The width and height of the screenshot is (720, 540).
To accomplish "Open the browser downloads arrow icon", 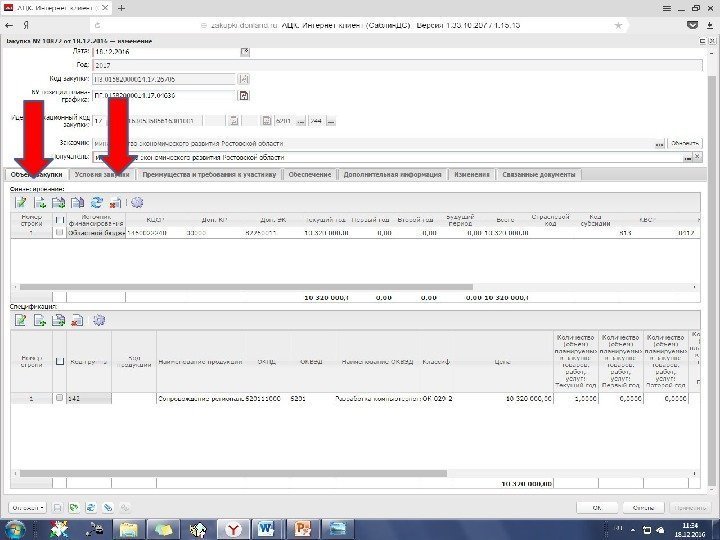I will click(710, 25).
